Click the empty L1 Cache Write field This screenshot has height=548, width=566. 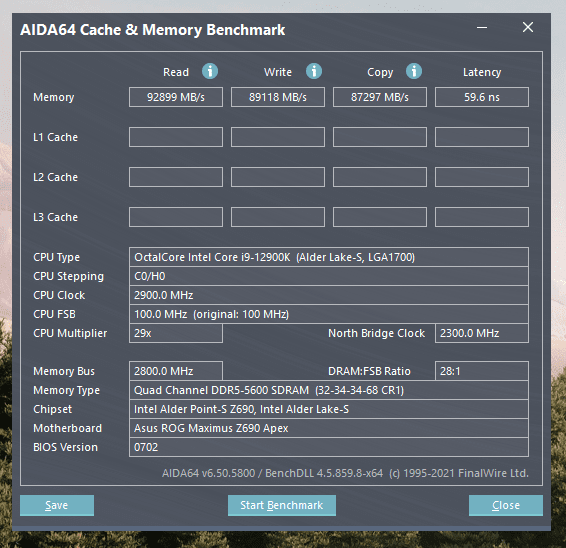[x=278, y=137]
